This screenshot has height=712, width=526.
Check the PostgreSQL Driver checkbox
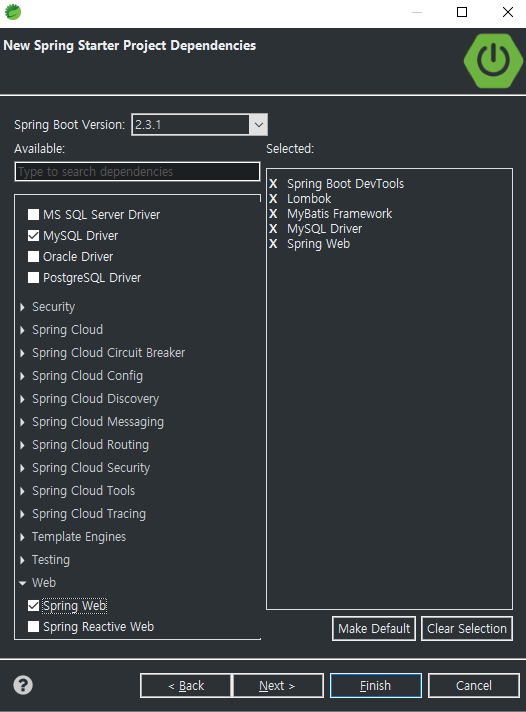click(33, 277)
